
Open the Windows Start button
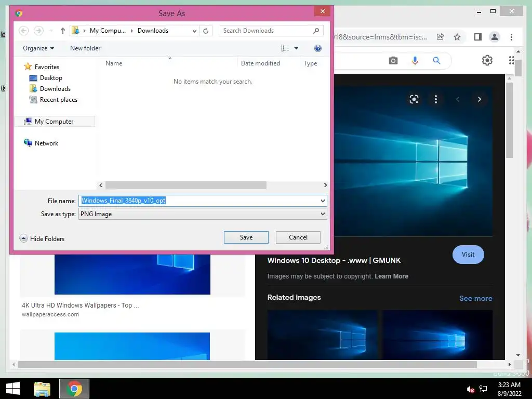click(x=13, y=389)
